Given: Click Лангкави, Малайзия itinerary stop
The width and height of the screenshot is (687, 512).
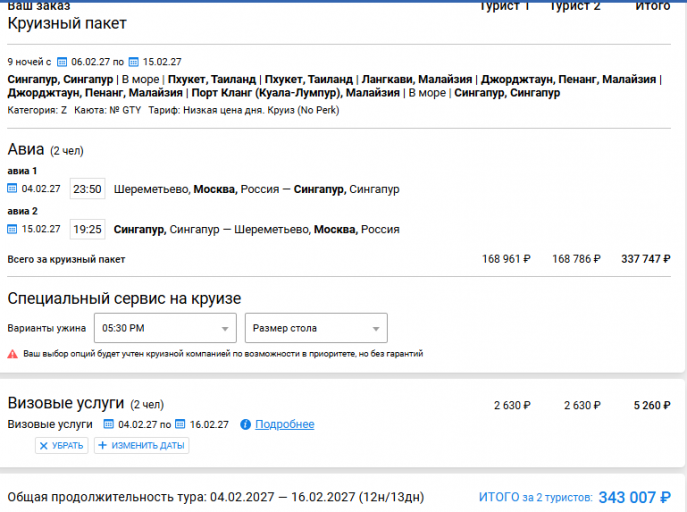Looking at the screenshot, I should (417, 79).
